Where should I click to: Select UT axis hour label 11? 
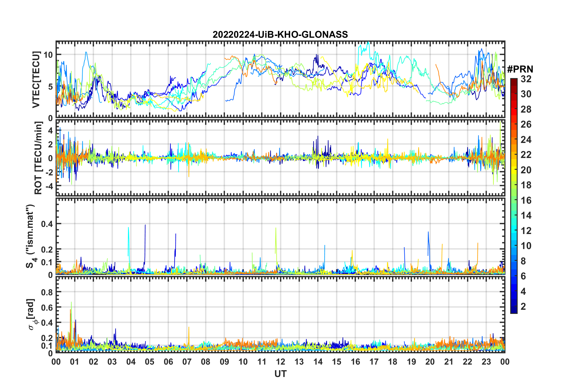[262, 362]
